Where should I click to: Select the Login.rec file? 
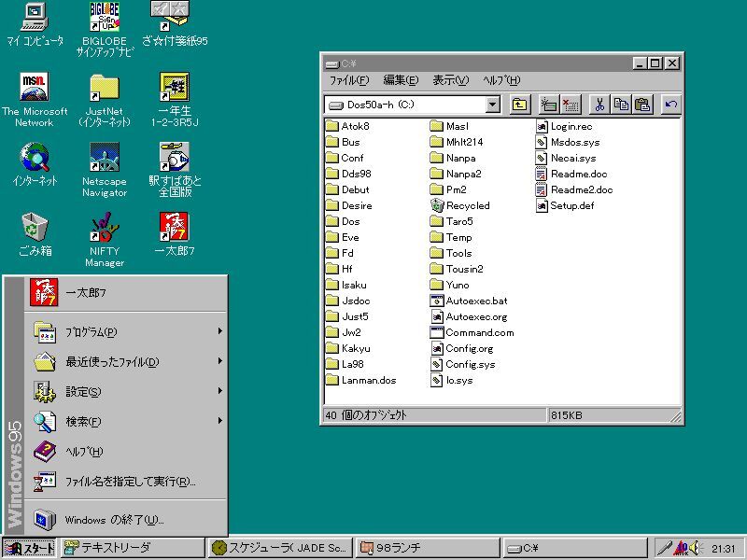(x=564, y=126)
